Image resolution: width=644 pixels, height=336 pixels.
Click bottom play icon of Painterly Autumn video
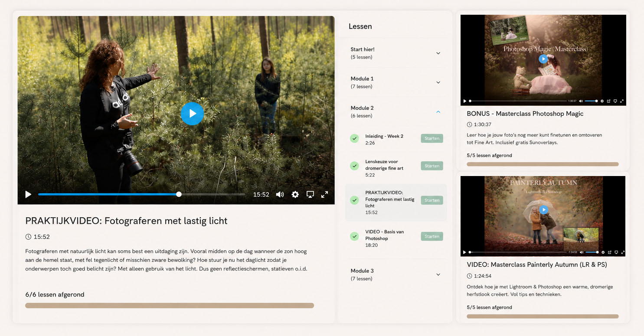tap(465, 252)
